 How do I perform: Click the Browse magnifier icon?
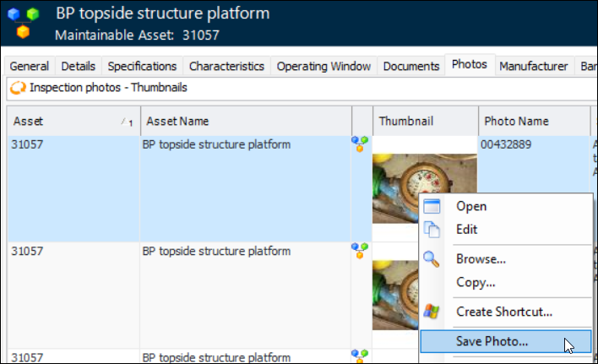point(432,259)
